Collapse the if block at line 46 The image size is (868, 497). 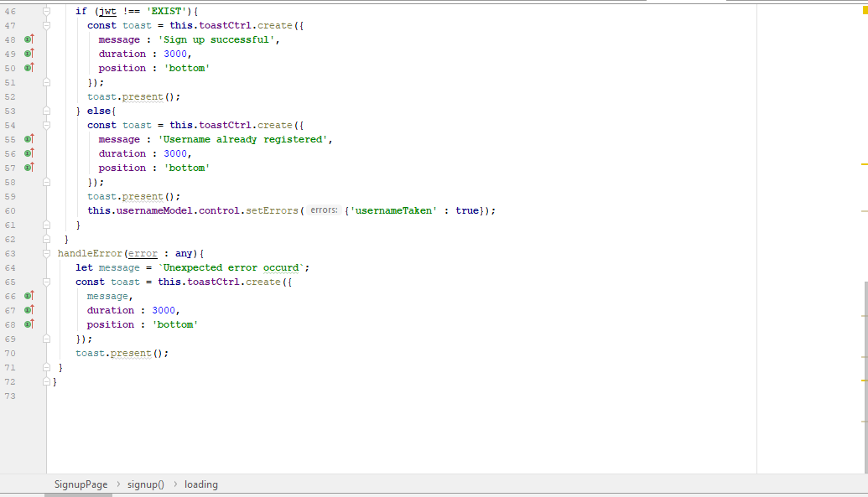click(46, 11)
